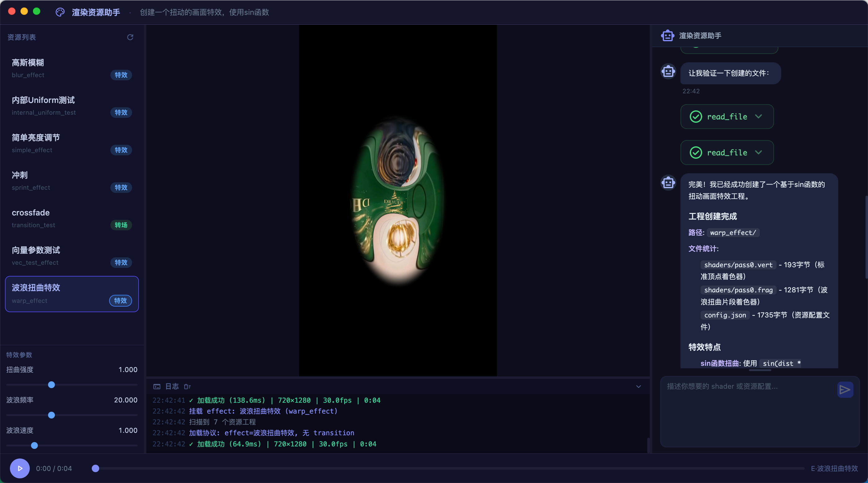
Task: Click the robot icon in the assistant panel header
Action: tap(667, 35)
